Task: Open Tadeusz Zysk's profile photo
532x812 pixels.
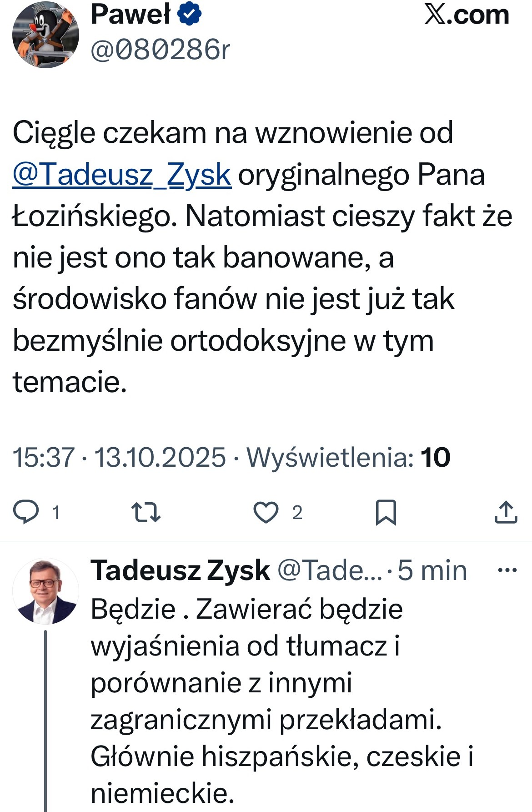Action: (x=45, y=591)
